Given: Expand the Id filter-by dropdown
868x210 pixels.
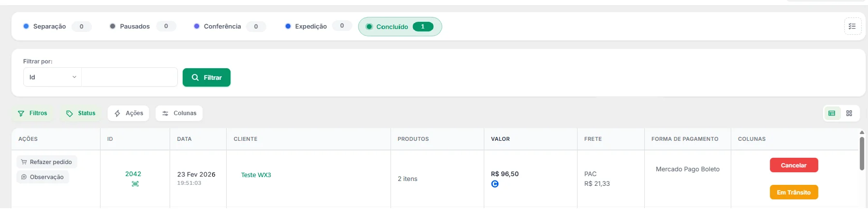Looking at the screenshot, I should tap(52, 77).
